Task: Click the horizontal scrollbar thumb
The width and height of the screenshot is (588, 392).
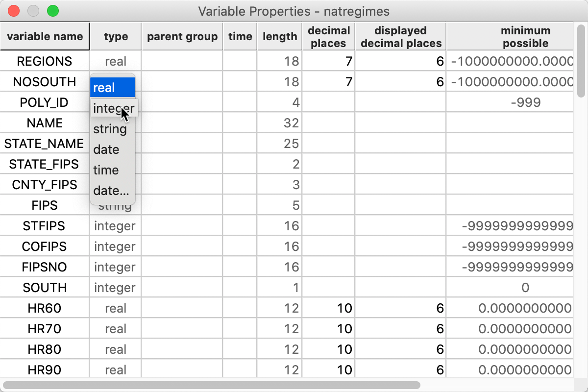Action: [x=212, y=385]
